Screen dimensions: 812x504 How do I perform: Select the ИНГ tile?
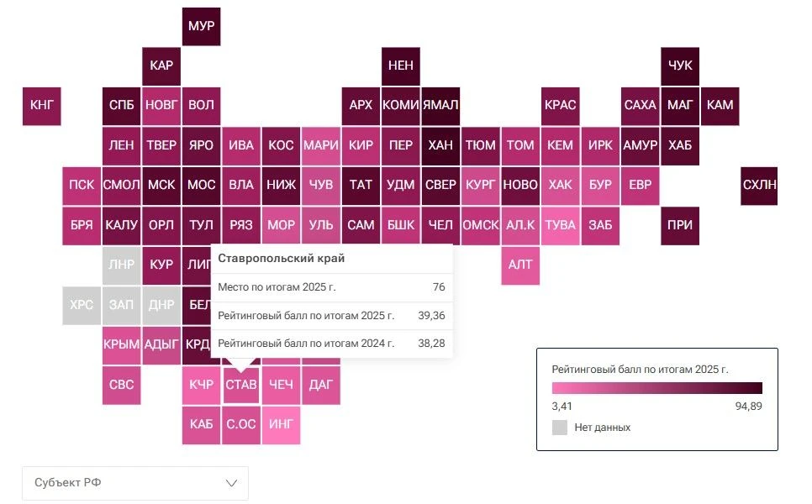pos(282,425)
